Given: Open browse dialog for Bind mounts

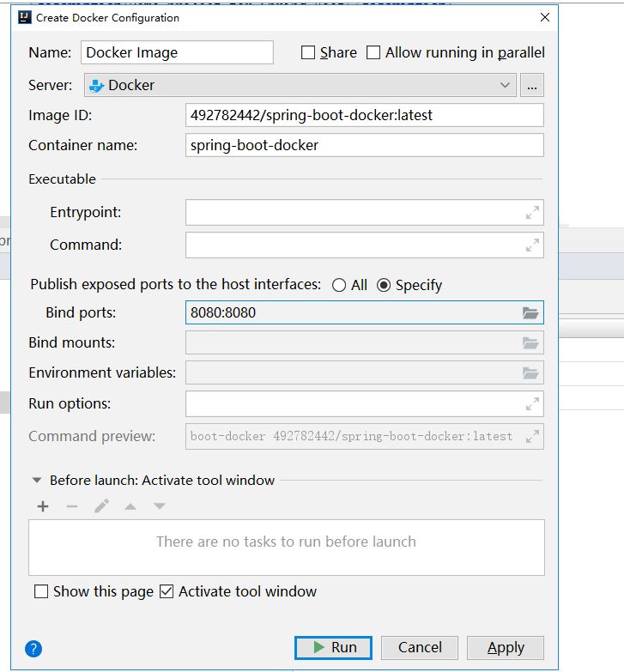Looking at the screenshot, I should (x=530, y=342).
